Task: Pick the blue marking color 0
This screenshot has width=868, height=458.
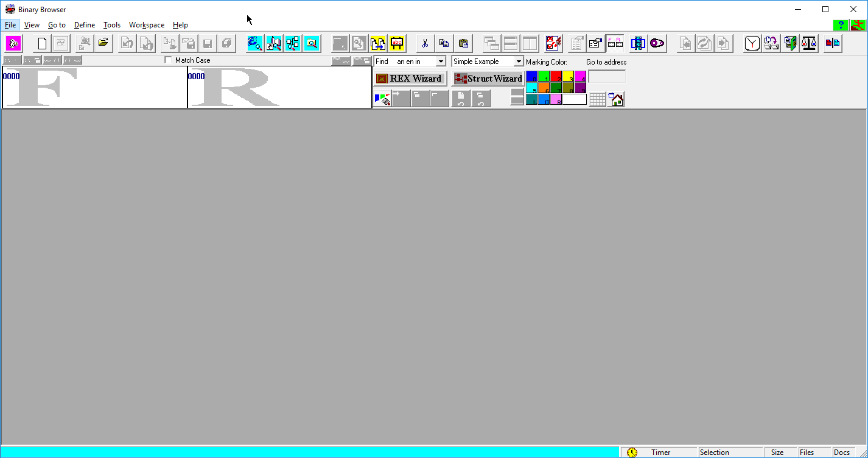Action: [531, 77]
